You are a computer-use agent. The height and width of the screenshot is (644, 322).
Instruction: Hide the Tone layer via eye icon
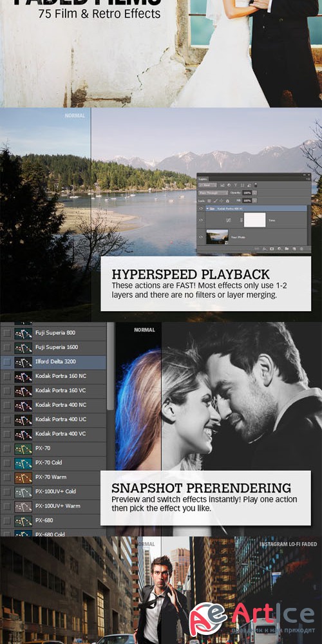click(x=201, y=220)
